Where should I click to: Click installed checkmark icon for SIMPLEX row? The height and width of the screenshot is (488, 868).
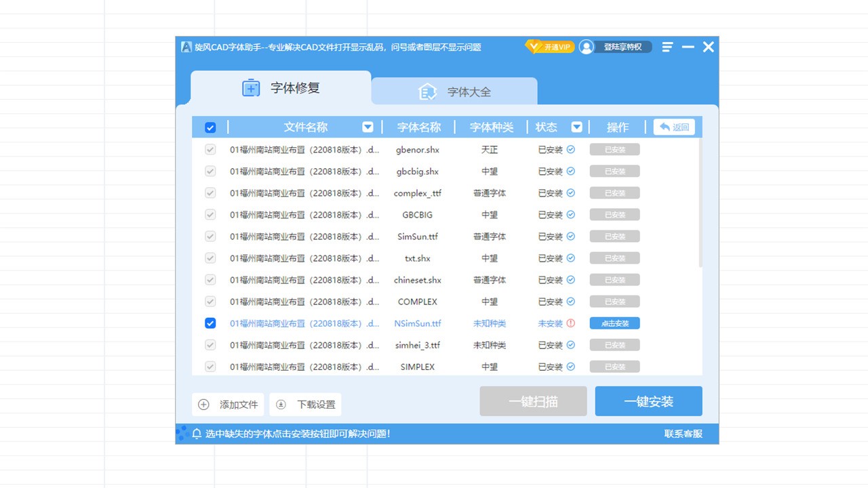[571, 367]
